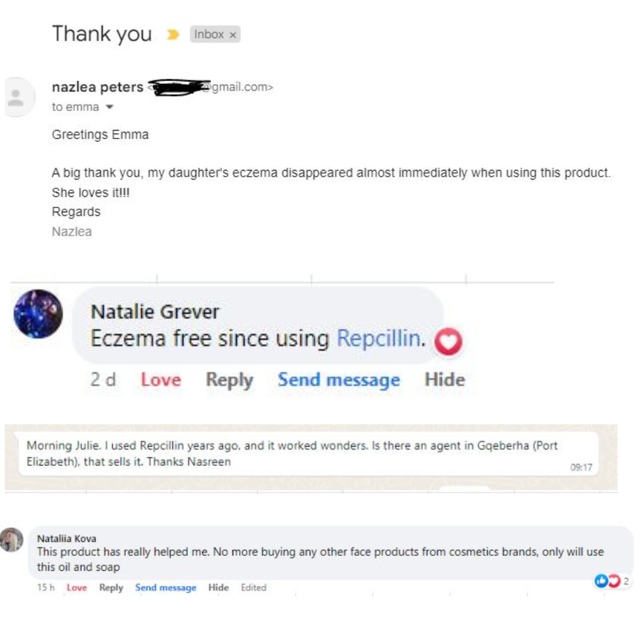Image resolution: width=644 pixels, height=644 pixels.
Task: Reply to Nataliia Kova's comment
Action: (111, 587)
